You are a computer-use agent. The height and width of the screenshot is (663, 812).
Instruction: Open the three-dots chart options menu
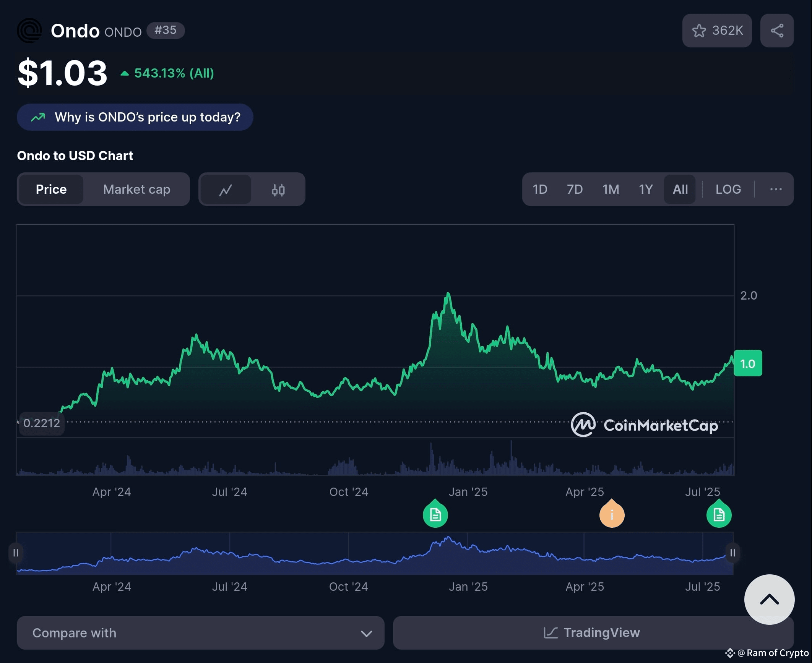coord(776,189)
